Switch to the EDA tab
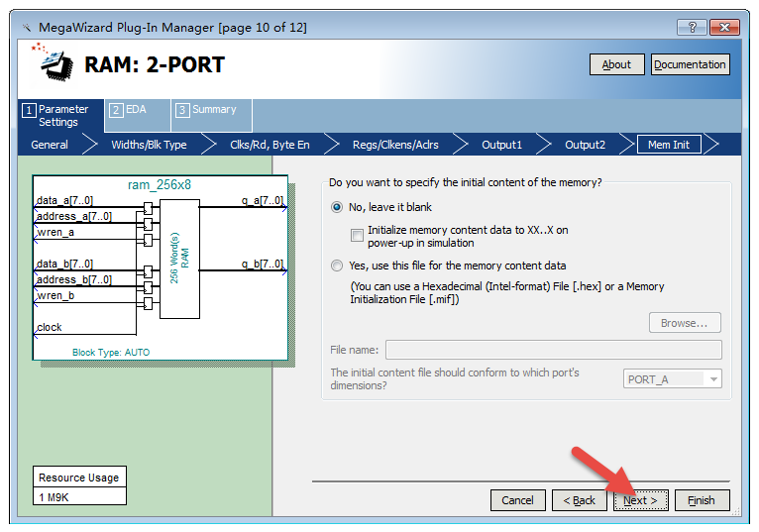This screenshot has height=532, width=759. pos(138,115)
